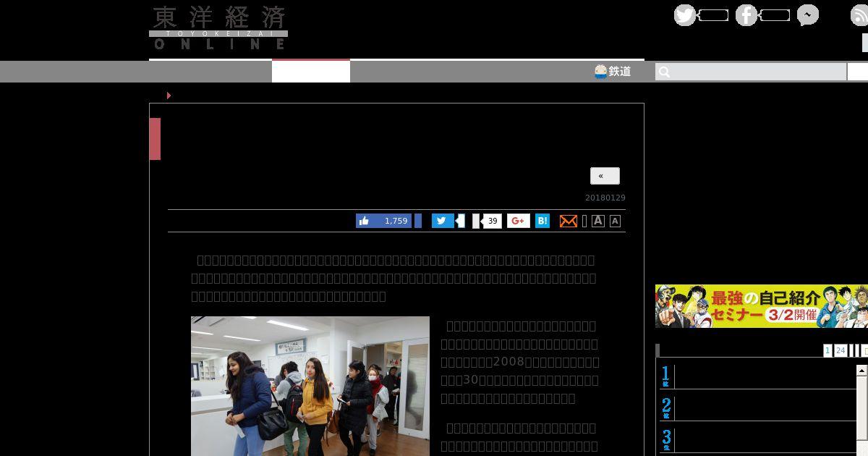Click the breadcrumb arrow marker
The height and width of the screenshot is (456, 868).
point(169,96)
